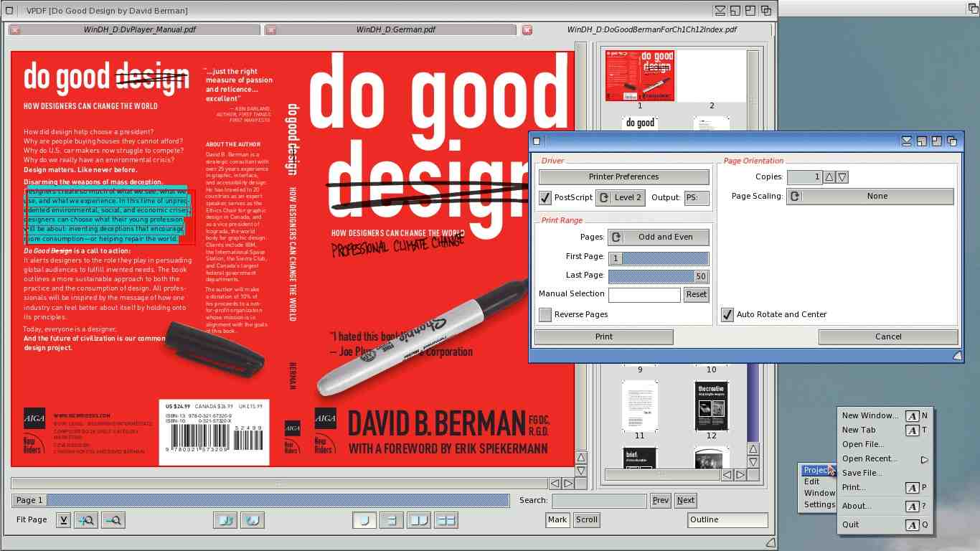Close the DoGoodBermanForCh1Ch12Index.pdf tab

pos(527,30)
